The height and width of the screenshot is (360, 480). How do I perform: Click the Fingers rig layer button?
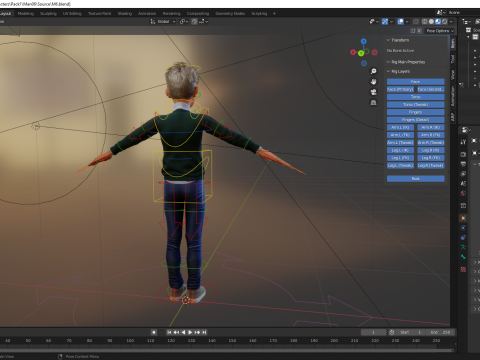point(415,112)
